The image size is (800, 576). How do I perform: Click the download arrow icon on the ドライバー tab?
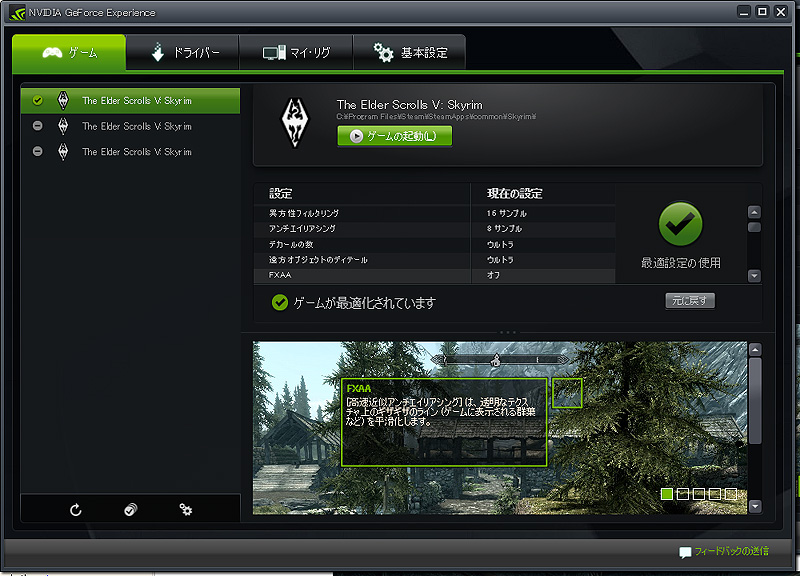(158, 52)
